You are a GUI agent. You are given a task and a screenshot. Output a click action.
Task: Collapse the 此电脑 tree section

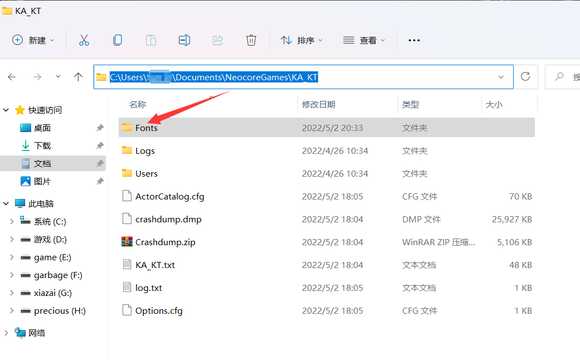click(6, 203)
